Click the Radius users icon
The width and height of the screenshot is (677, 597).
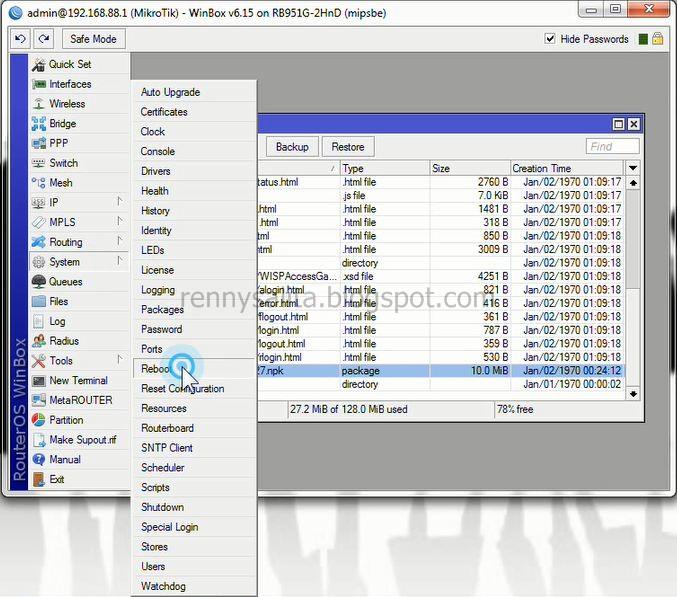coord(38,341)
